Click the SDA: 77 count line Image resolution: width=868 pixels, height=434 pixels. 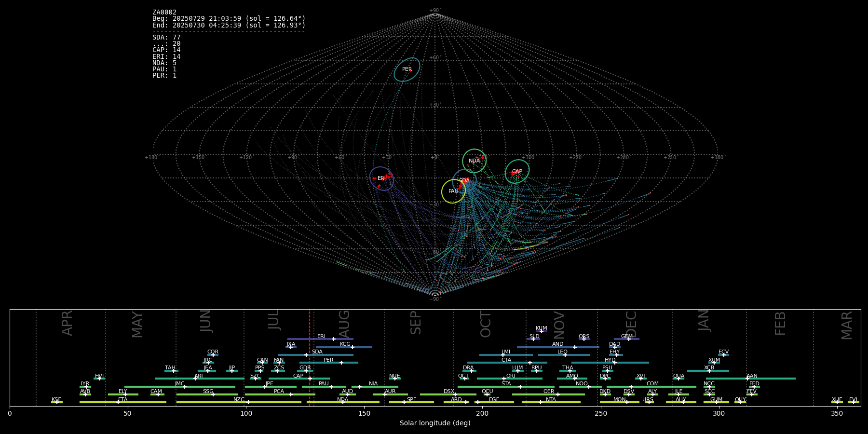pos(166,38)
